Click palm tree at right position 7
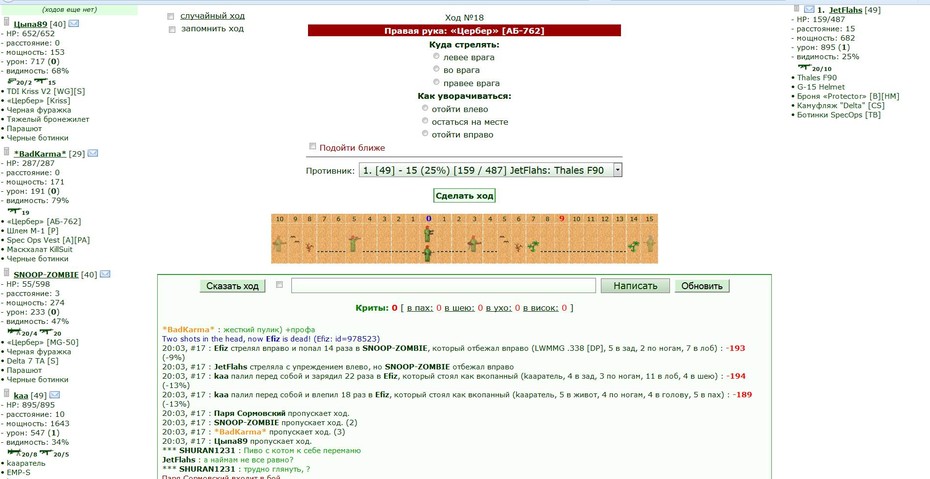Screen dimensions: 930x479 pos(533,245)
